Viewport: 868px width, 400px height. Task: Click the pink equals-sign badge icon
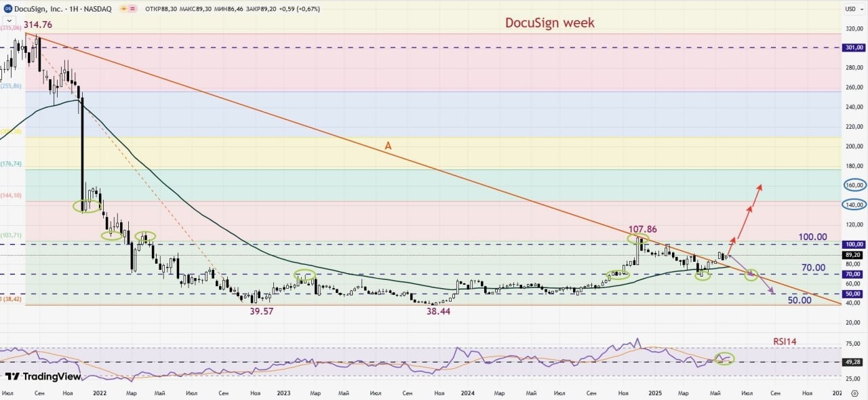pos(134,9)
